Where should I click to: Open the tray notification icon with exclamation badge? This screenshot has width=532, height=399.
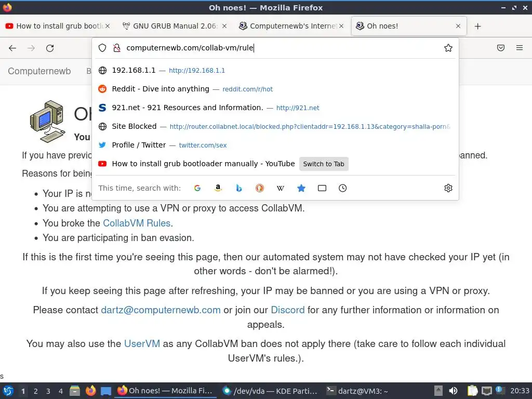click(x=499, y=390)
